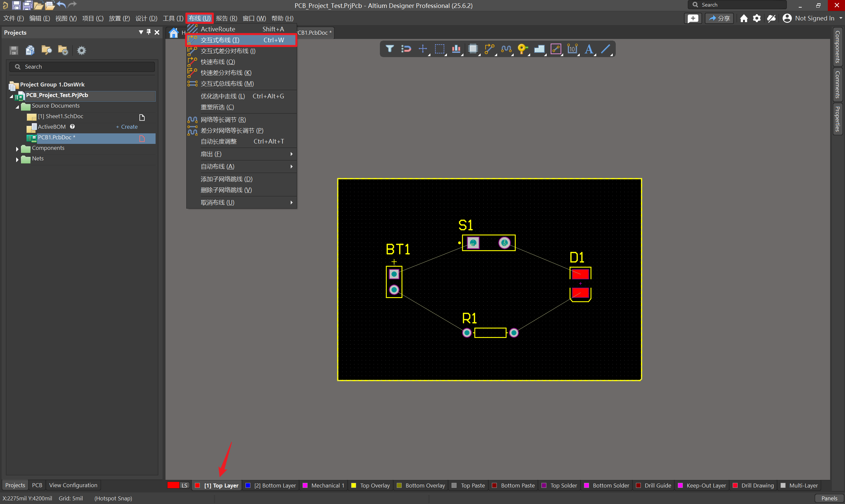This screenshot has width=845, height=504.
Task: Click the selection filter funnel icon
Action: click(389, 49)
